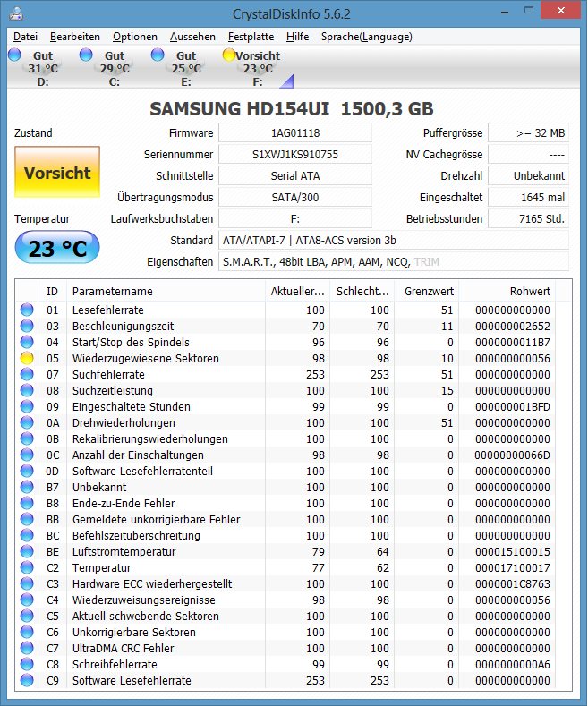Click the status icon for Unbekannt row B7
Screen dimensions: 588x706
coord(27,487)
